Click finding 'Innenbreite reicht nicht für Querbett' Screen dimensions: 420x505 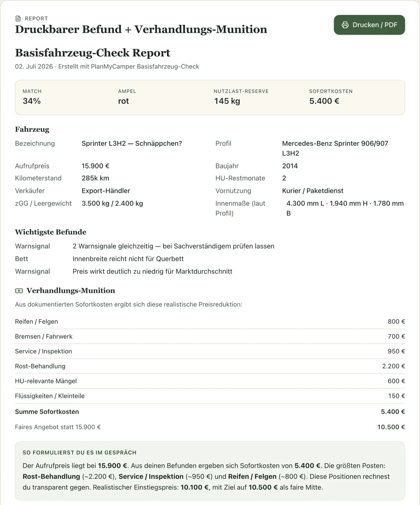(128, 259)
